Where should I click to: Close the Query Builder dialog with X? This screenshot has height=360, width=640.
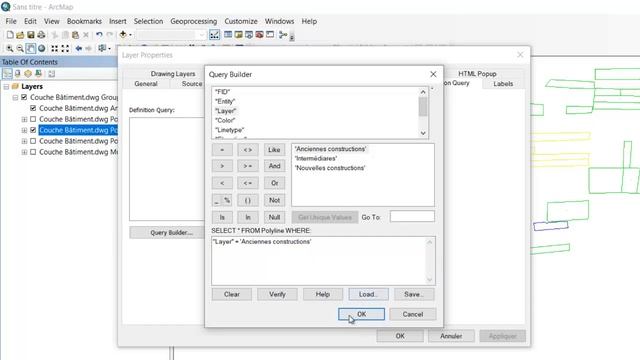[433, 74]
